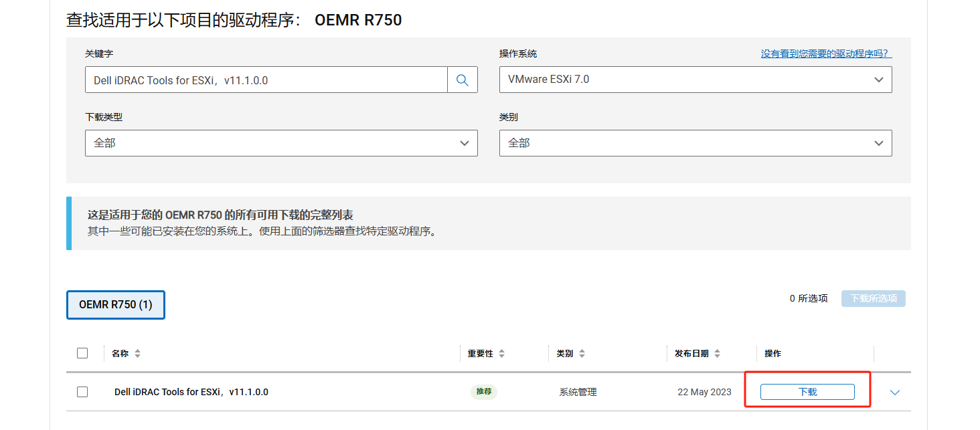This screenshot has width=980, height=430.
Task: Click the 名称 column header
Action: pos(120,354)
